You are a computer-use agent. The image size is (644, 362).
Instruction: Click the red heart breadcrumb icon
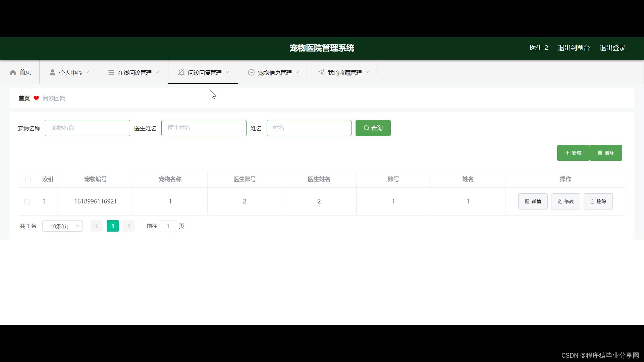pos(36,98)
